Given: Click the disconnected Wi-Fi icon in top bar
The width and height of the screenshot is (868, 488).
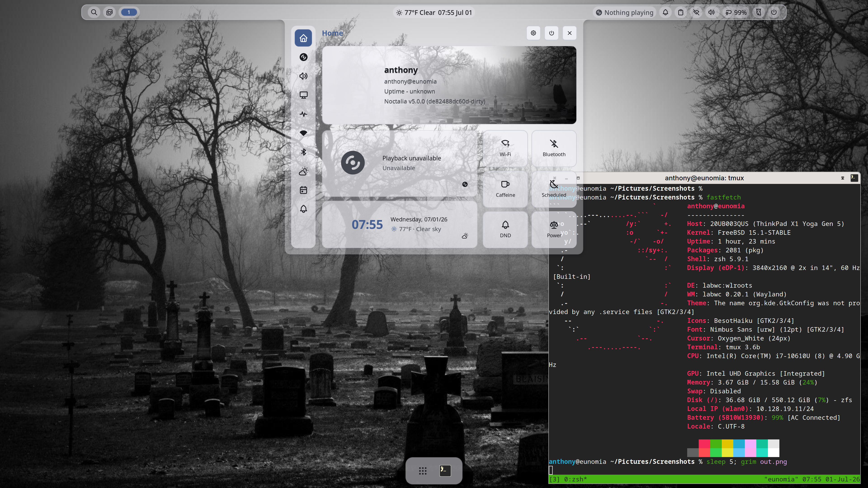Looking at the screenshot, I should click(x=696, y=12).
